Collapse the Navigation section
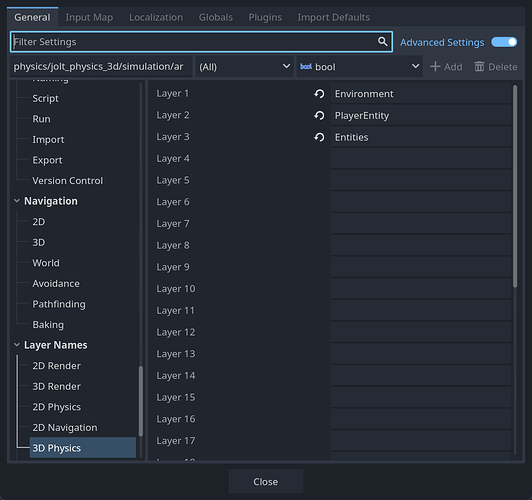The image size is (532, 500). click(17, 201)
